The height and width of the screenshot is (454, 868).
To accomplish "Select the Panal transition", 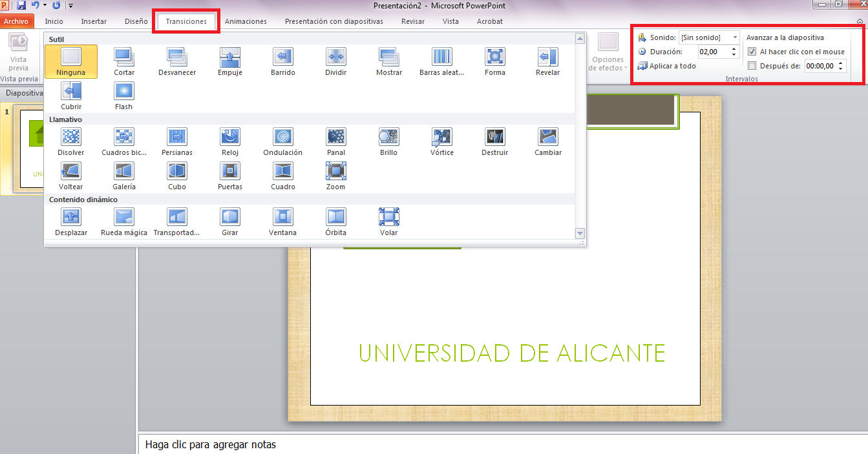I will (336, 141).
